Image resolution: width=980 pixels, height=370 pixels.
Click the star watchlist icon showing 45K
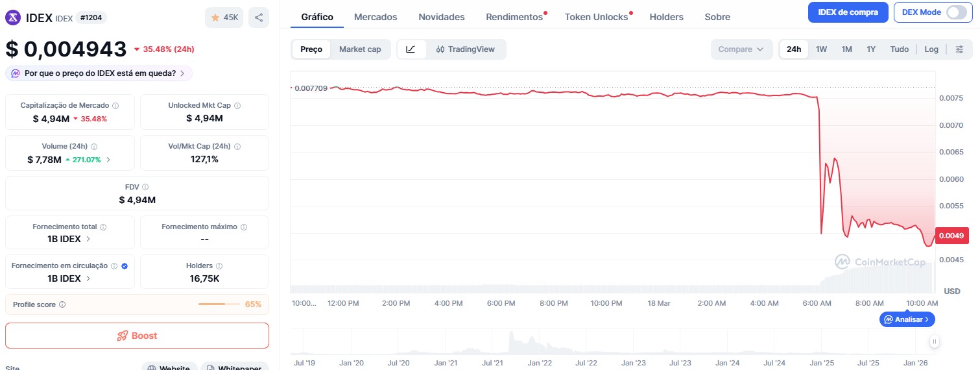[x=224, y=18]
